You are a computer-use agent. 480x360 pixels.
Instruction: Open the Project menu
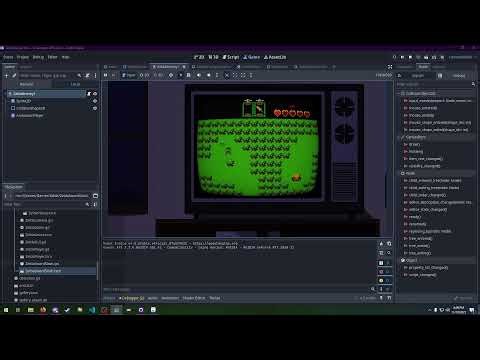(x=23, y=57)
